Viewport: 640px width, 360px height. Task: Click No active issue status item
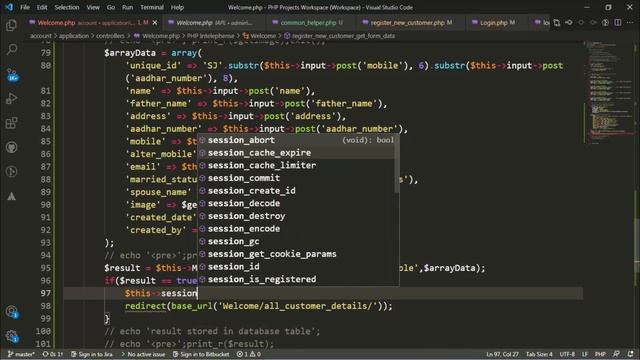tap(143, 354)
